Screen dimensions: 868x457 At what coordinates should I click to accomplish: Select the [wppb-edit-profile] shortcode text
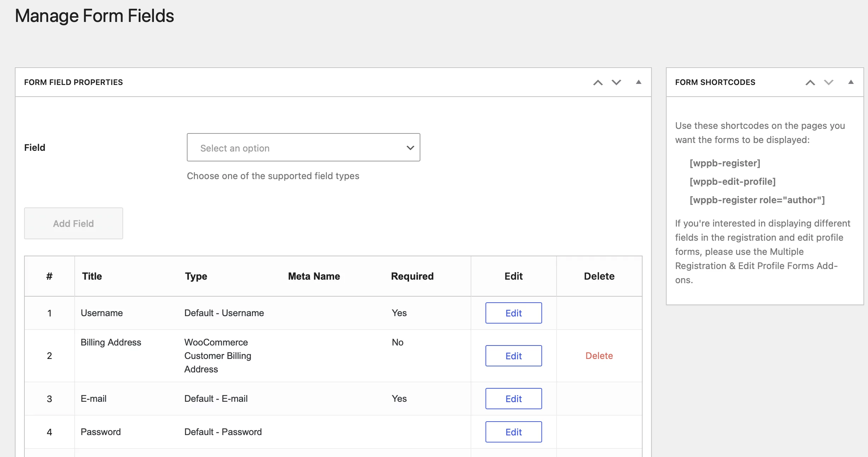tap(732, 182)
